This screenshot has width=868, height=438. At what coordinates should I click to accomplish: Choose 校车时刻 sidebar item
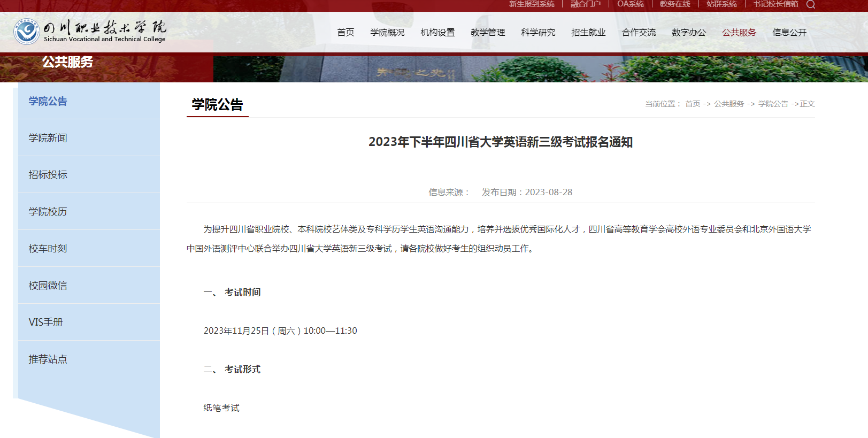click(x=48, y=249)
